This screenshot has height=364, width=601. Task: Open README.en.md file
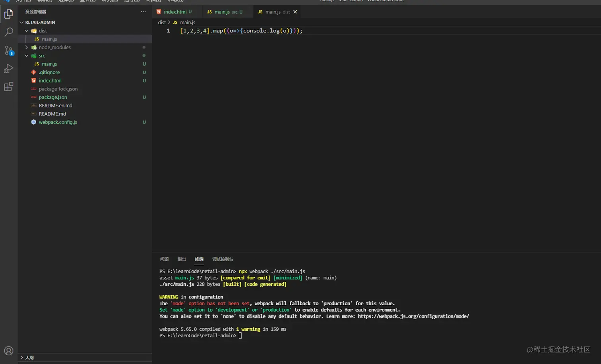pyautogui.click(x=85, y=106)
